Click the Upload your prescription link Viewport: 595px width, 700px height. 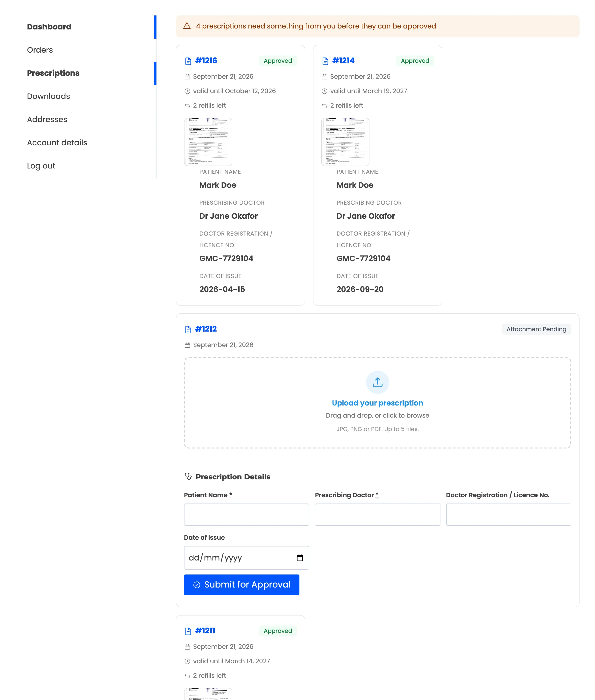[x=377, y=403]
